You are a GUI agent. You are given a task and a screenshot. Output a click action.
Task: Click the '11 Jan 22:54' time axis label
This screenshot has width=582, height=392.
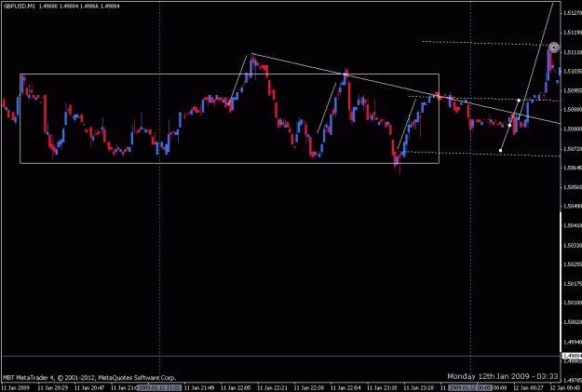pos(345,388)
